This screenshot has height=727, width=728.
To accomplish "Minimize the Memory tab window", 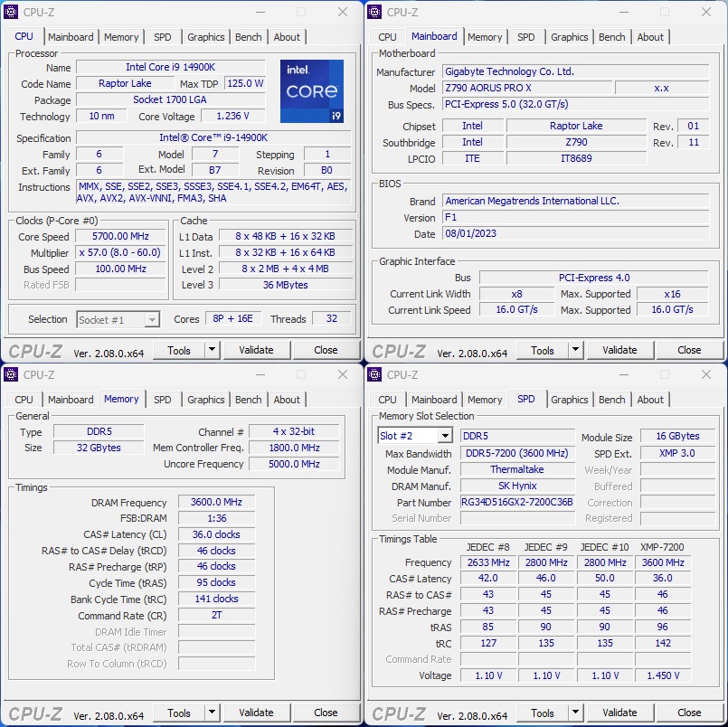I will 260,374.
